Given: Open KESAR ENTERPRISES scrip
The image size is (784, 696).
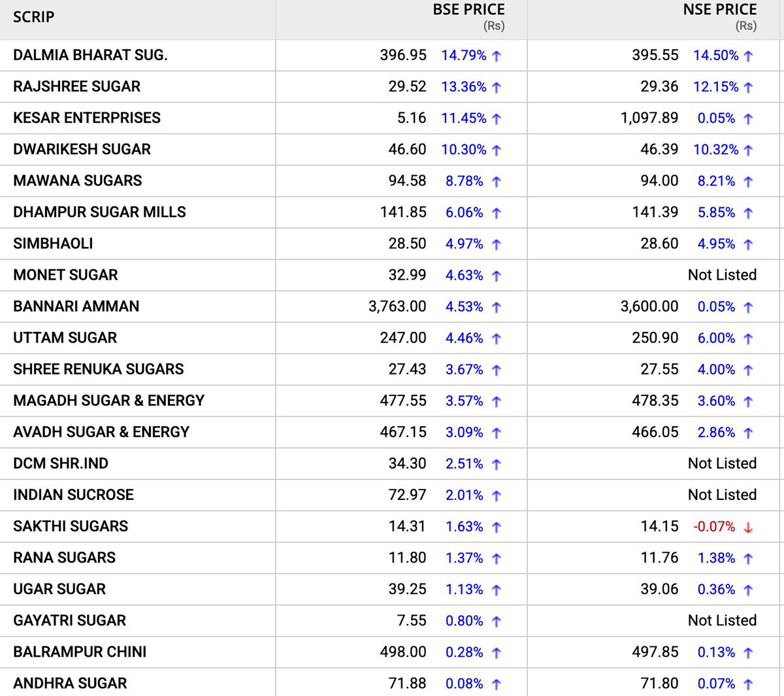Looking at the screenshot, I should pos(87,118).
